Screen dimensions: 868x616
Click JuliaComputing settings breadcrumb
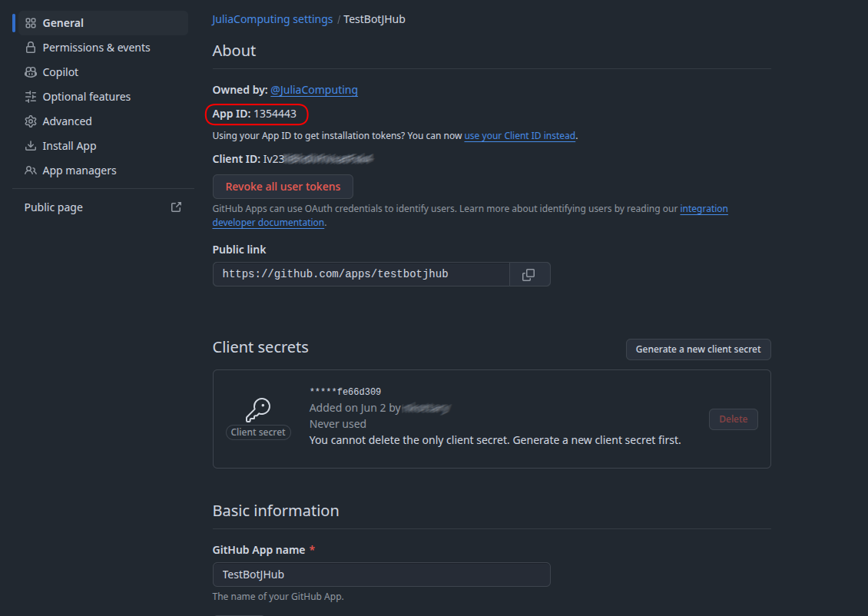click(x=273, y=19)
